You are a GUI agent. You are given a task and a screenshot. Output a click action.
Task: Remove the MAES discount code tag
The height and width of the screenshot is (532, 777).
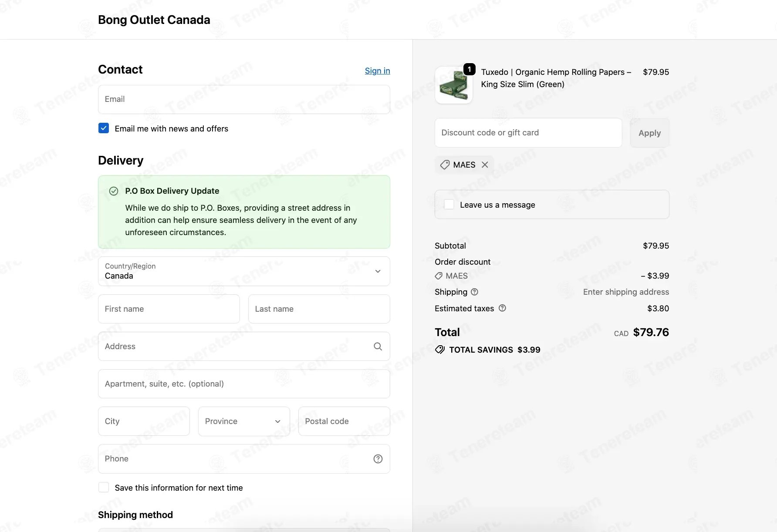[485, 165]
